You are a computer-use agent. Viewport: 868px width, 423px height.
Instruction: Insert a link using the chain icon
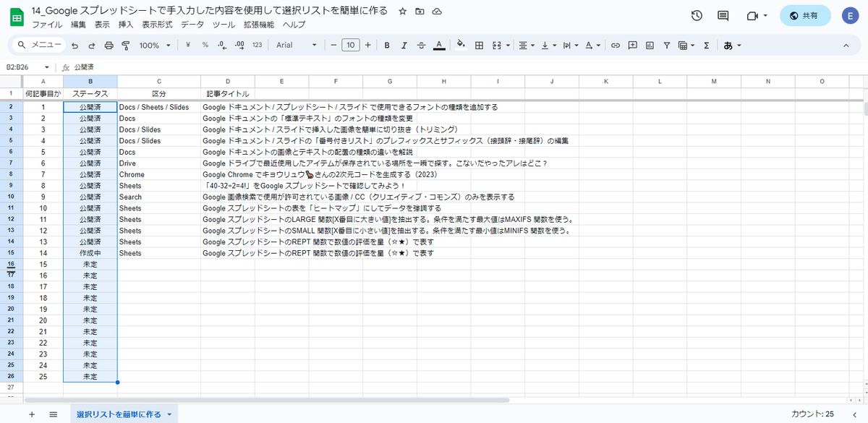click(616, 45)
